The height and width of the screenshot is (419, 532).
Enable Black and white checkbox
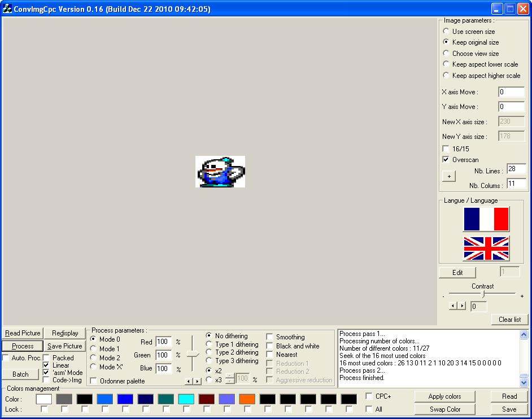click(270, 346)
